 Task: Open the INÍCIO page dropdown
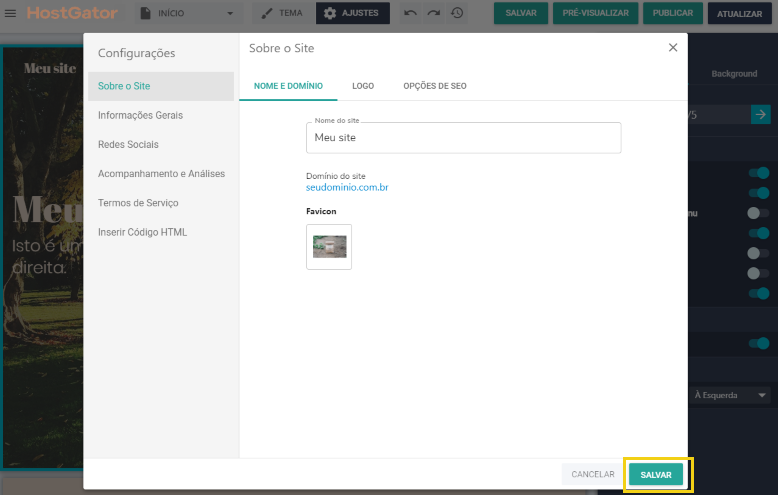pyautogui.click(x=188, y=13)
